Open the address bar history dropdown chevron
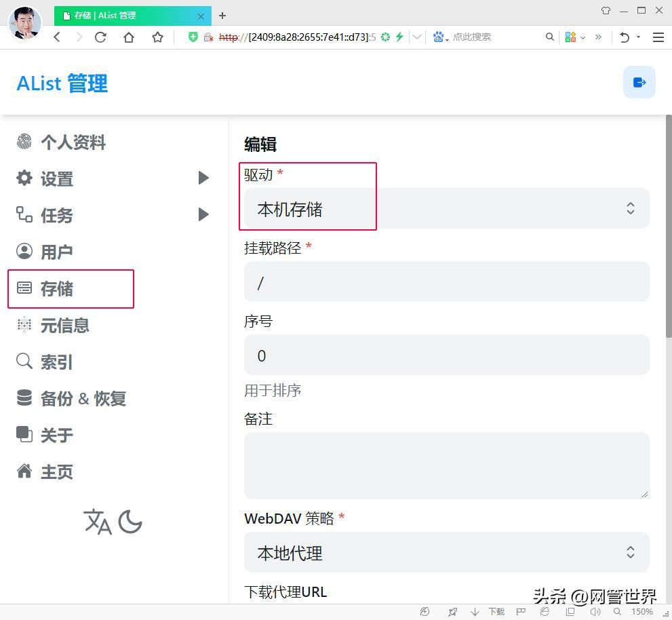The width and height of the screenshot is (672, 620). [416, 37]
